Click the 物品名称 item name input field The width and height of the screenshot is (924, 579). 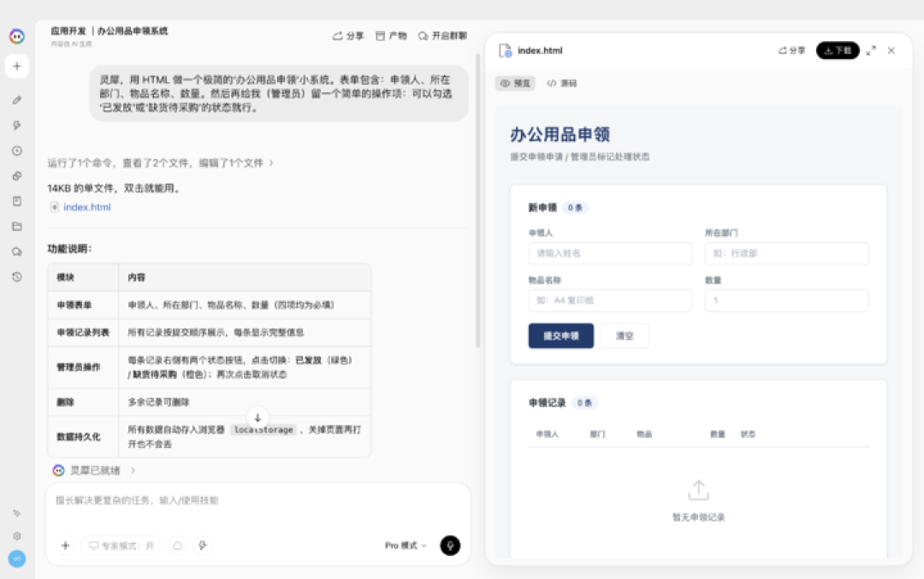[x=610, y=300]
